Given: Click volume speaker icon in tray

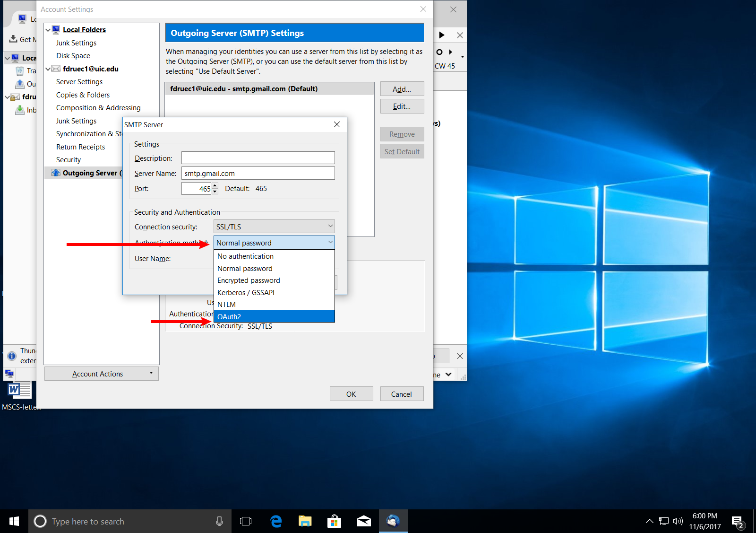Looking at the screenshot, I should pos(678,521).
